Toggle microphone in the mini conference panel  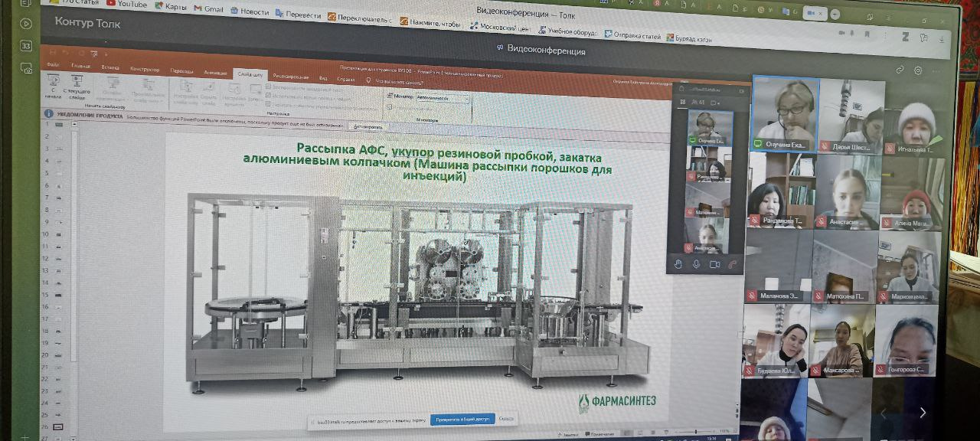(696, 264)
